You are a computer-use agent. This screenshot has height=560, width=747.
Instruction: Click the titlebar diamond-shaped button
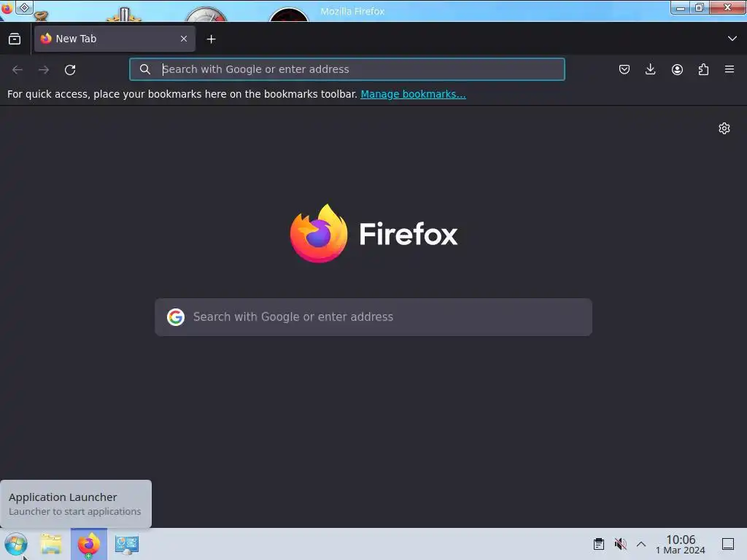click(x=24, y=7)
